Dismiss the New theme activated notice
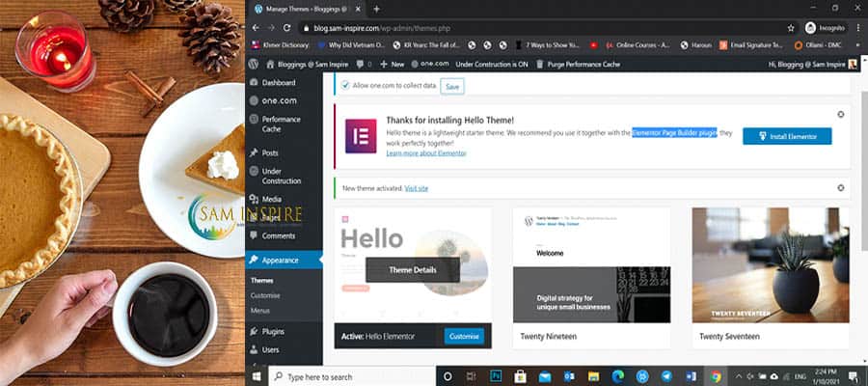 pyautogui.click(x=840, y=188)
